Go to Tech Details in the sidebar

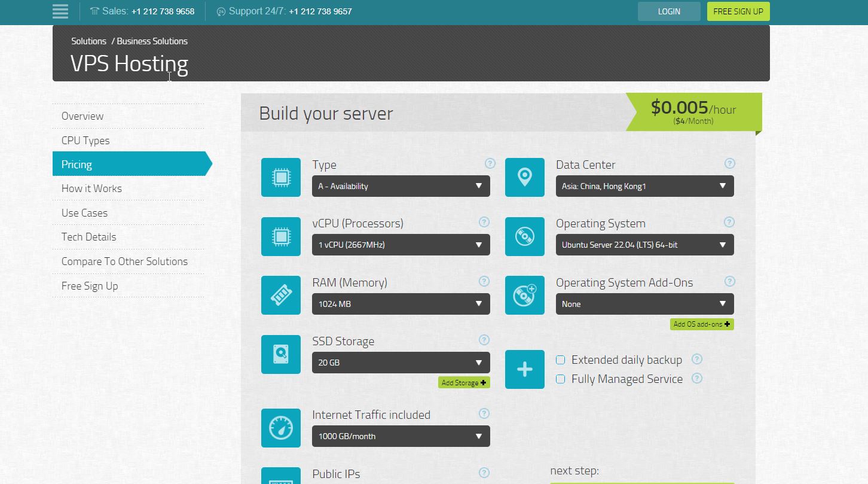pos(88,237)
